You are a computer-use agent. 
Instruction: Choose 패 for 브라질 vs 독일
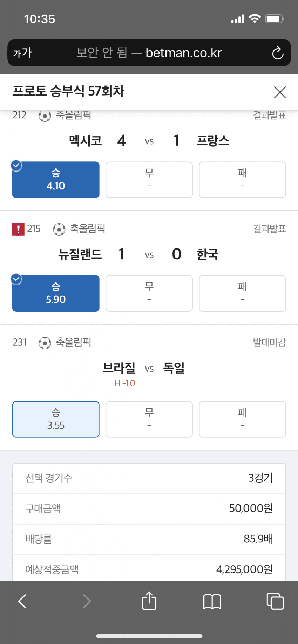point(242,419)
